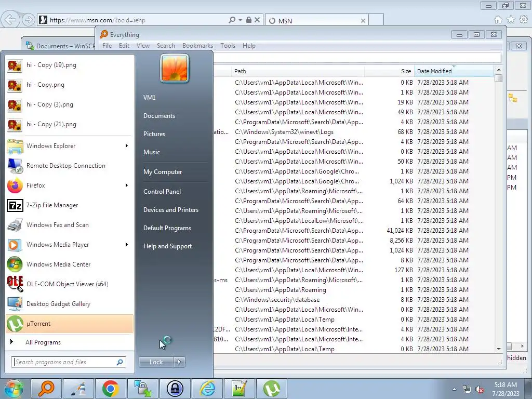The width and height of the screenshot is (532, 399).
Task: Open Documents from Start menu
Action: 159,116
